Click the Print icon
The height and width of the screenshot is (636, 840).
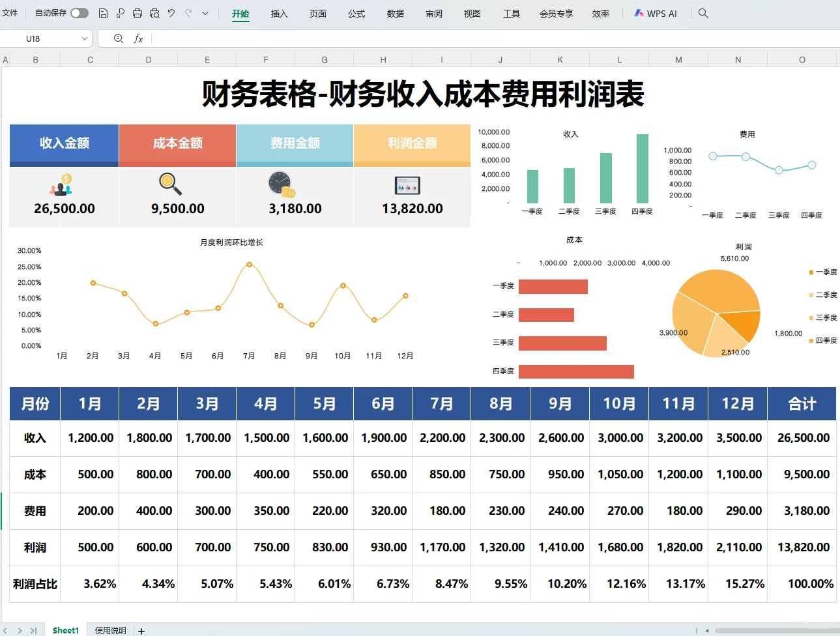tap(138, 13)
